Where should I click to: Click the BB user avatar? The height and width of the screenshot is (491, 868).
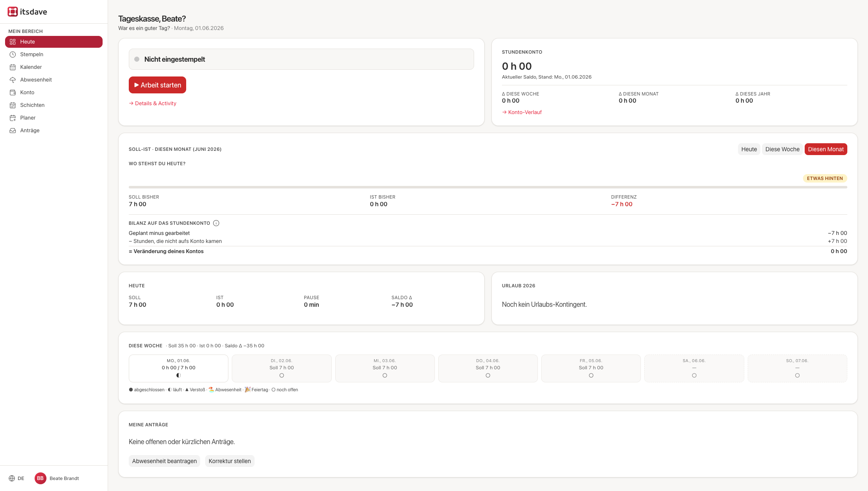click(x=41, y=478)
